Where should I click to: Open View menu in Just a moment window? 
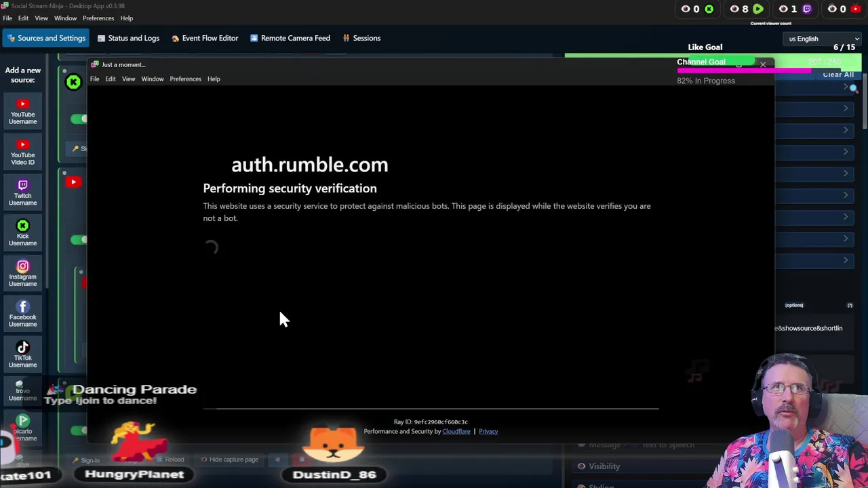128,79
